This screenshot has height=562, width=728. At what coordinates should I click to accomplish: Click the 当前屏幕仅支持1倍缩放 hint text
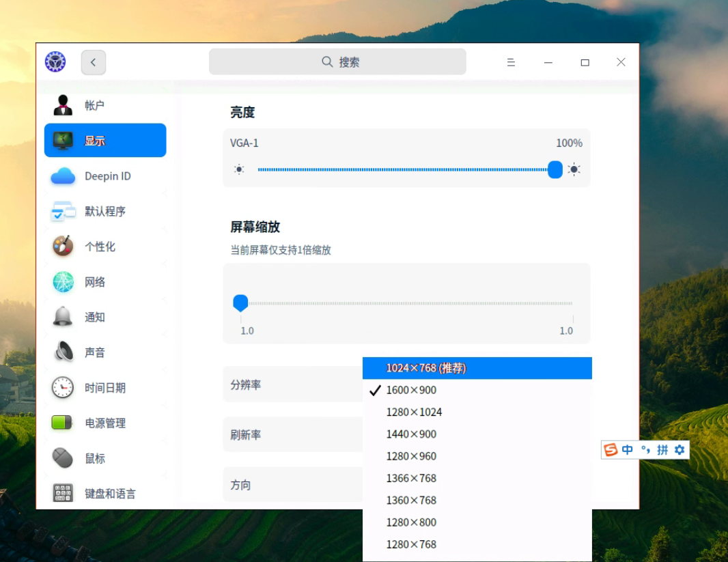pyautogui.click(x=281, y=250)
